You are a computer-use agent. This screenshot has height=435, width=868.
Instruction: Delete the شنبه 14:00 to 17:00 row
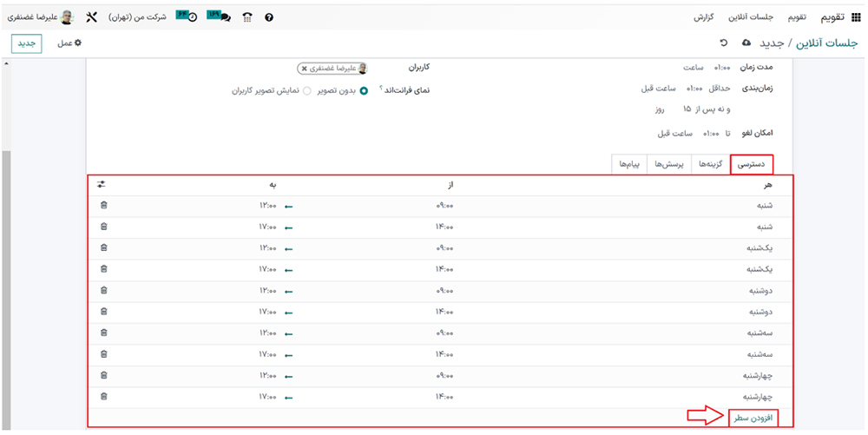point(103,227)
